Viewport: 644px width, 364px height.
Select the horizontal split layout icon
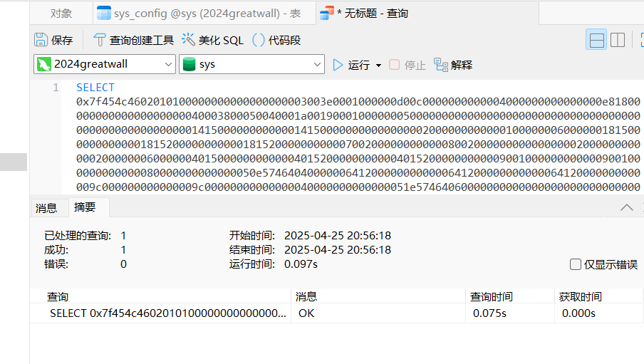tap(596, 40)
